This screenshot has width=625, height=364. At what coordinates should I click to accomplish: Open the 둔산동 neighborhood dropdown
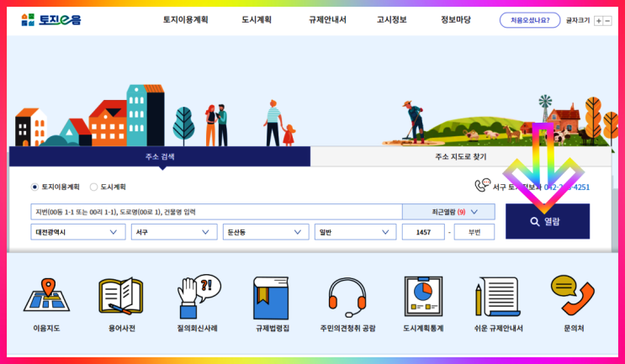click(x=266, y=232)
